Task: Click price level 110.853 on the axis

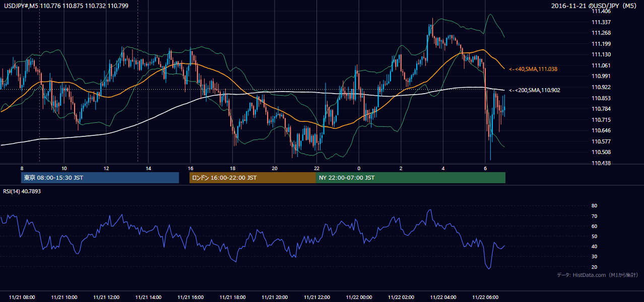Action: coord(601,98)
